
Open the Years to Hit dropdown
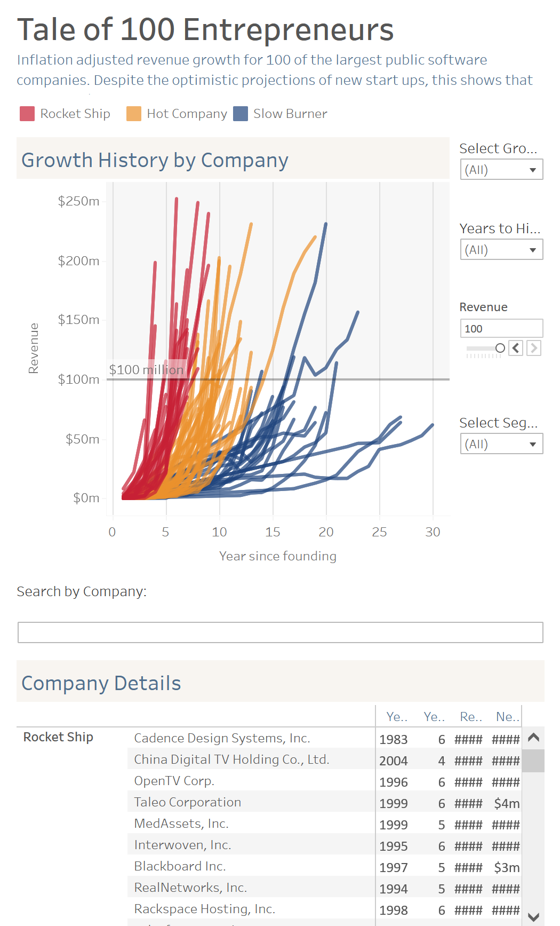click(501, 250)
